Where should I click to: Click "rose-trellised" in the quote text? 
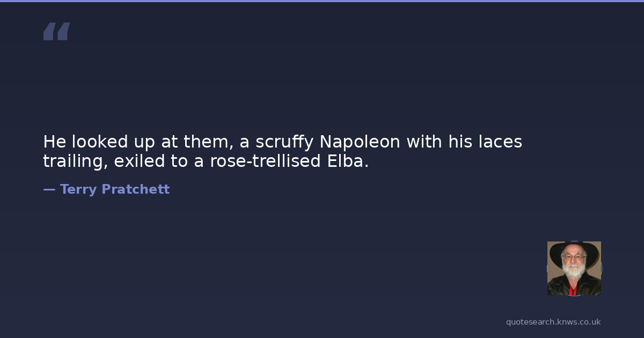pyautogui.click(x=266, y=161)
